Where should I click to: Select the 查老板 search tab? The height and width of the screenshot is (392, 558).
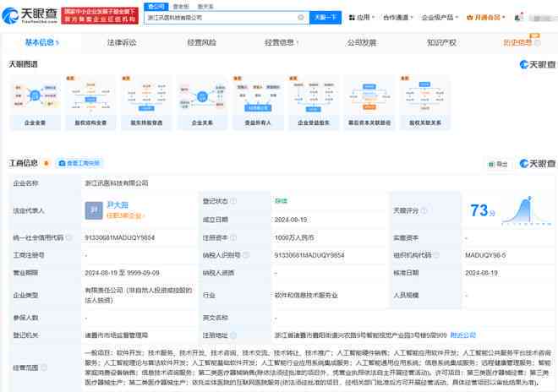click(181, 7)
